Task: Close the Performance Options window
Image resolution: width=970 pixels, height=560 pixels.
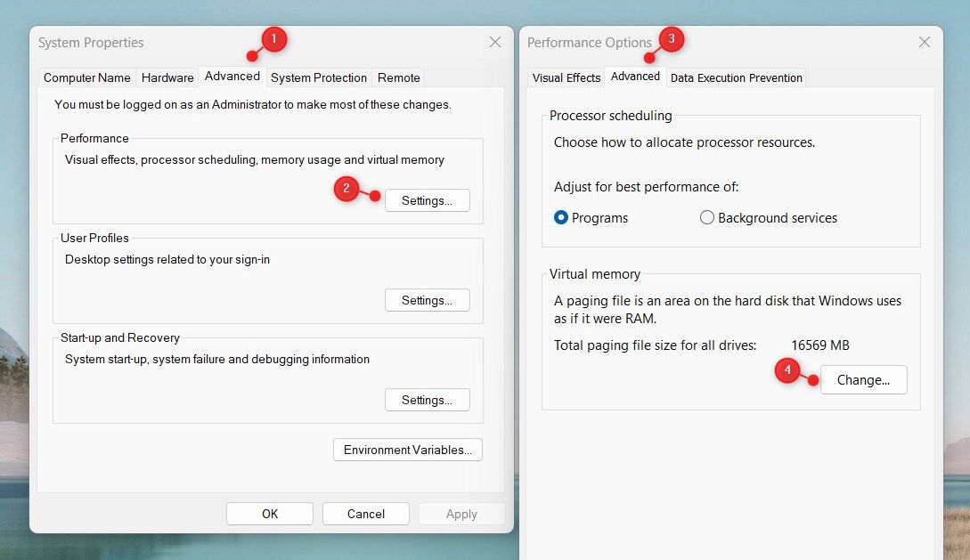Action: (924, 42)
